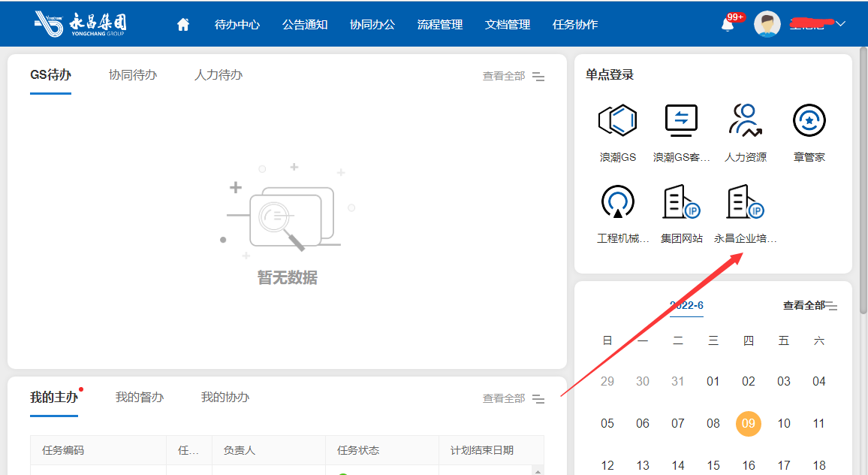Open the 集团网站 building icon
The width and height of the screenshot is (868, 475).
(x=681, y=201)
